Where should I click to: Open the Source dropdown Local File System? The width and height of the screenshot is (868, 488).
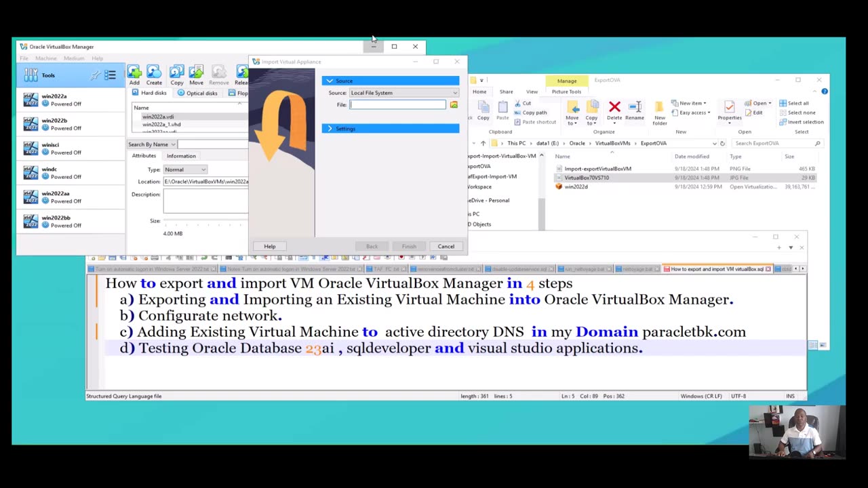click(x=403, y=93)
